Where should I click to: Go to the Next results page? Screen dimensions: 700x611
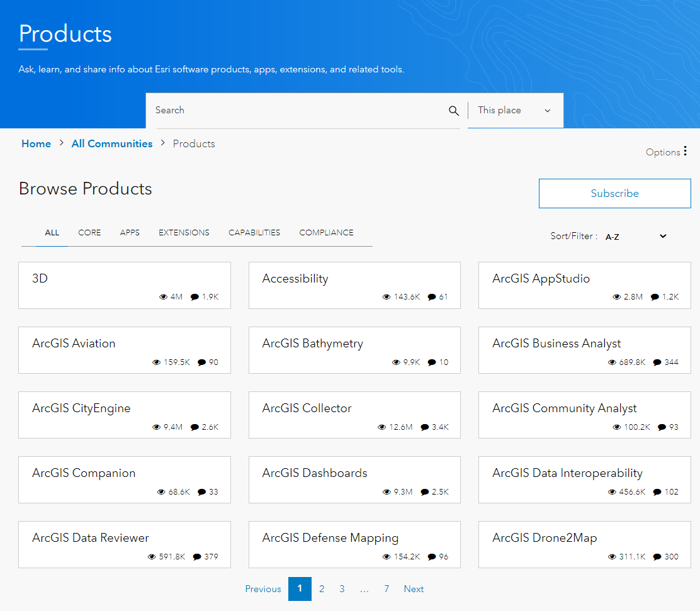click(x=414, y=589)
